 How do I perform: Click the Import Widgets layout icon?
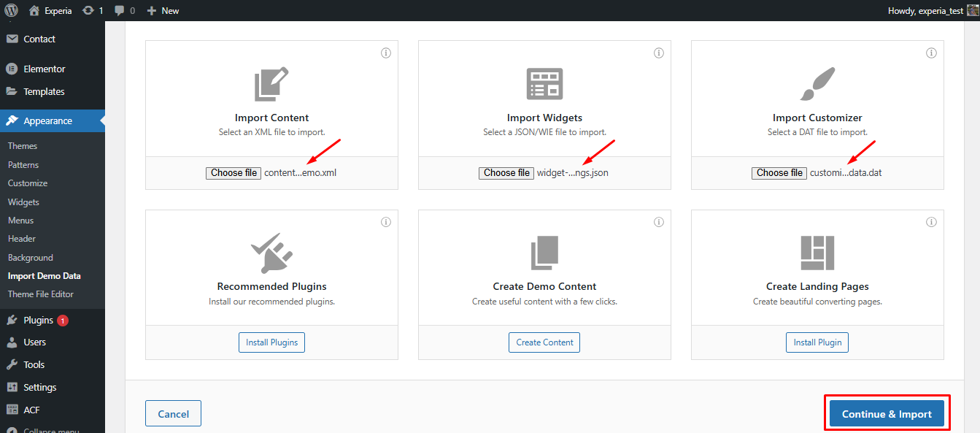click(545, 83)
